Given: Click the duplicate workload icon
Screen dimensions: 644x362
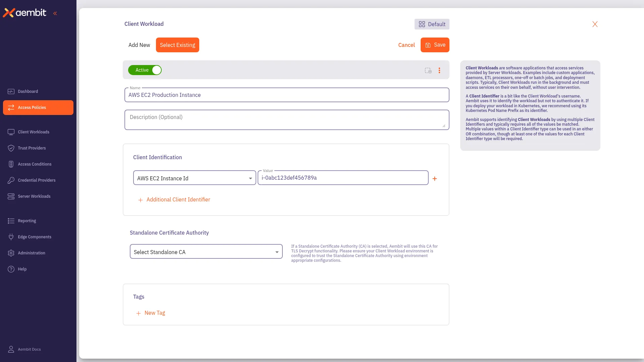Looking at the screenshot, I should 428,70.
